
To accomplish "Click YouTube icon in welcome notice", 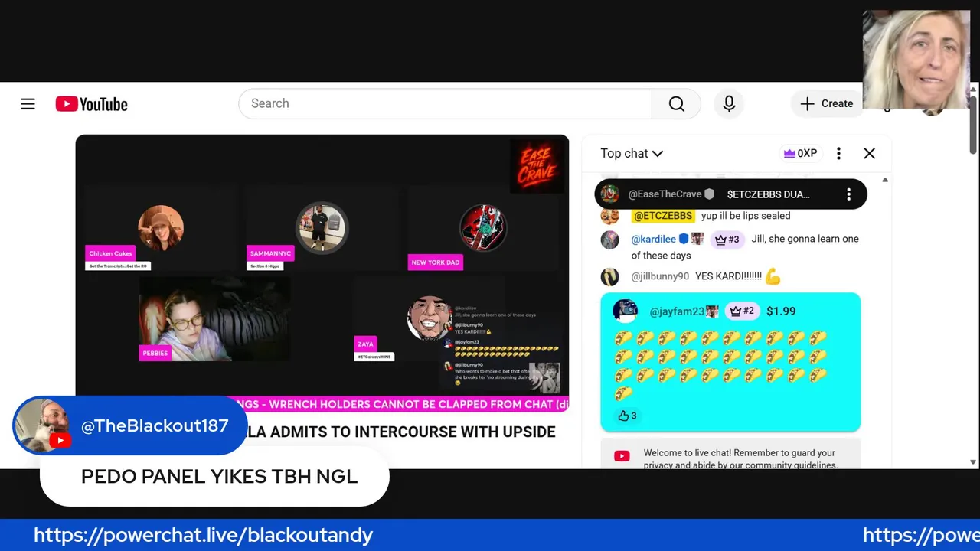I will [x=622, y=456].
